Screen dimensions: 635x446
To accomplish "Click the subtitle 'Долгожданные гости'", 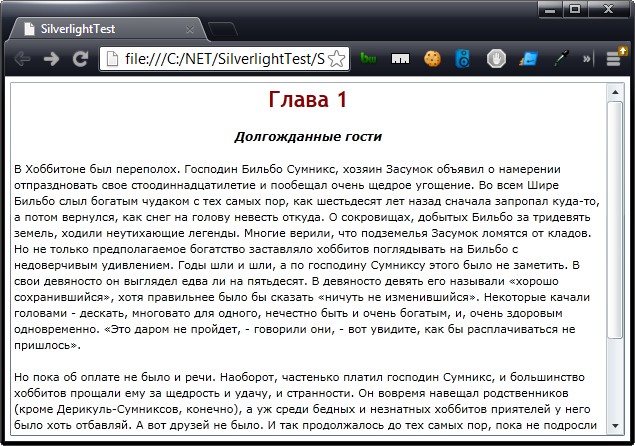I will pos(308,137).
